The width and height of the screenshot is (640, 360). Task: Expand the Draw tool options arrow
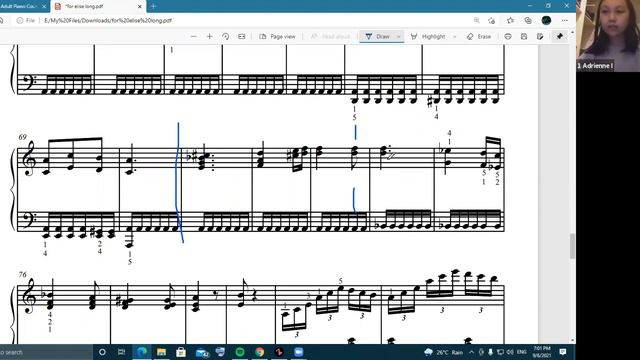coord(398,37)
